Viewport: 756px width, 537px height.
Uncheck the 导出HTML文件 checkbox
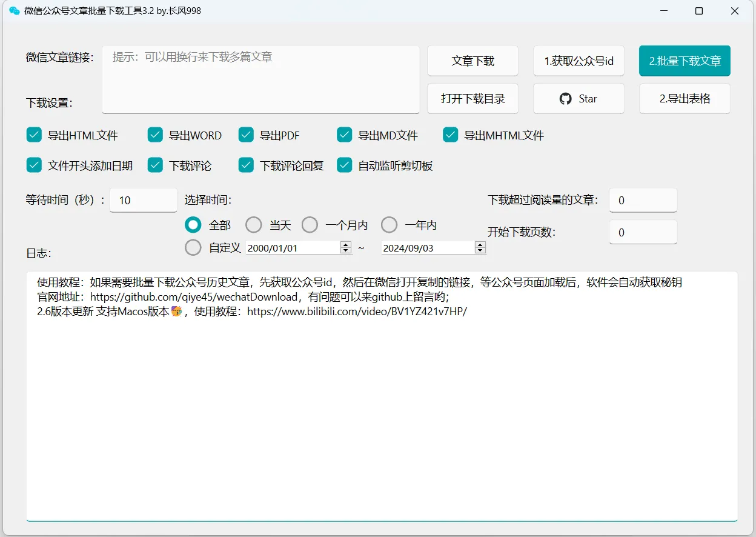(34, 135)
